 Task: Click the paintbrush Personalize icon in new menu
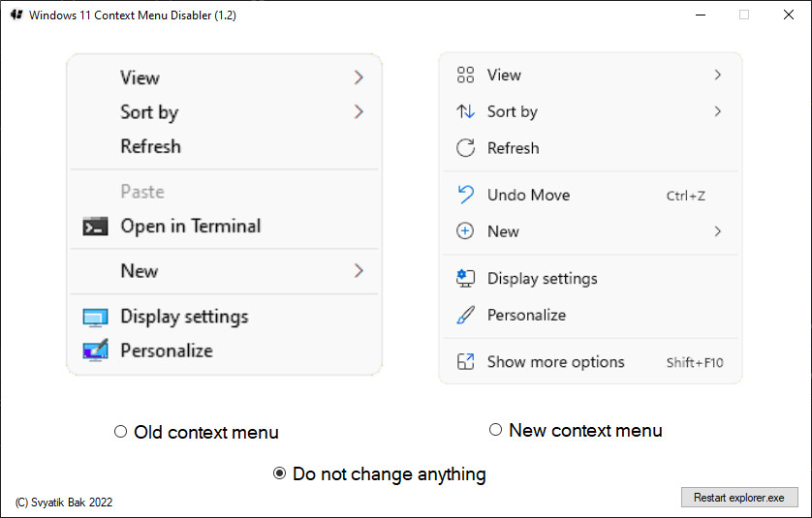465,315
